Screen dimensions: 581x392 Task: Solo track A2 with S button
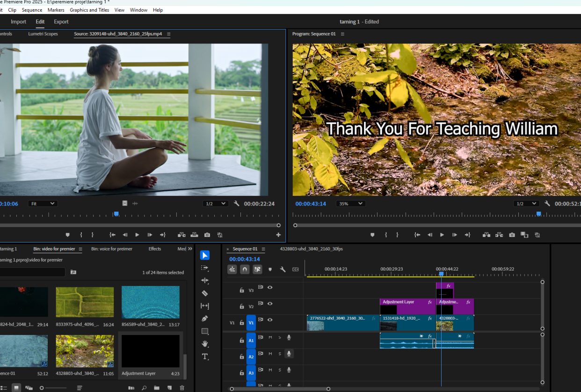280,354
